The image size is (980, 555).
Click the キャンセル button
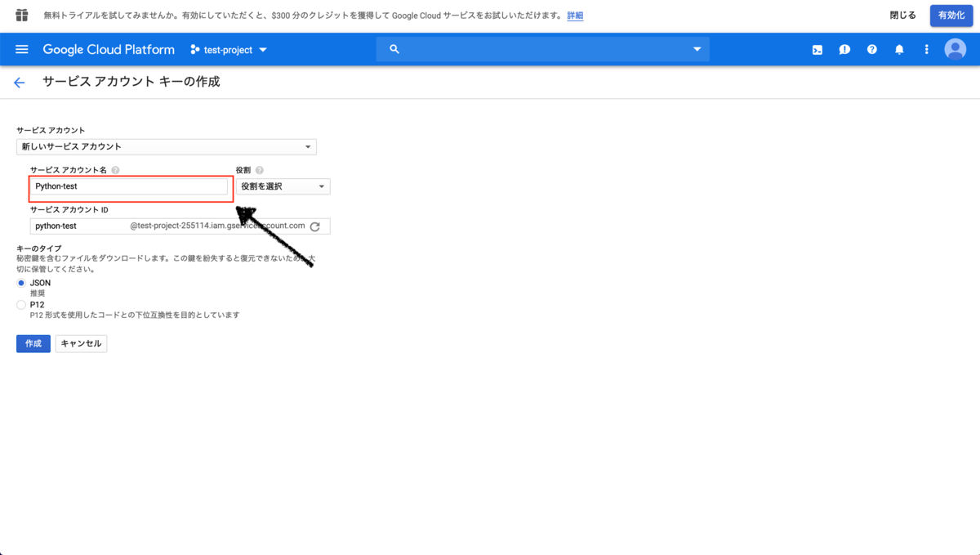click(82, 343)
